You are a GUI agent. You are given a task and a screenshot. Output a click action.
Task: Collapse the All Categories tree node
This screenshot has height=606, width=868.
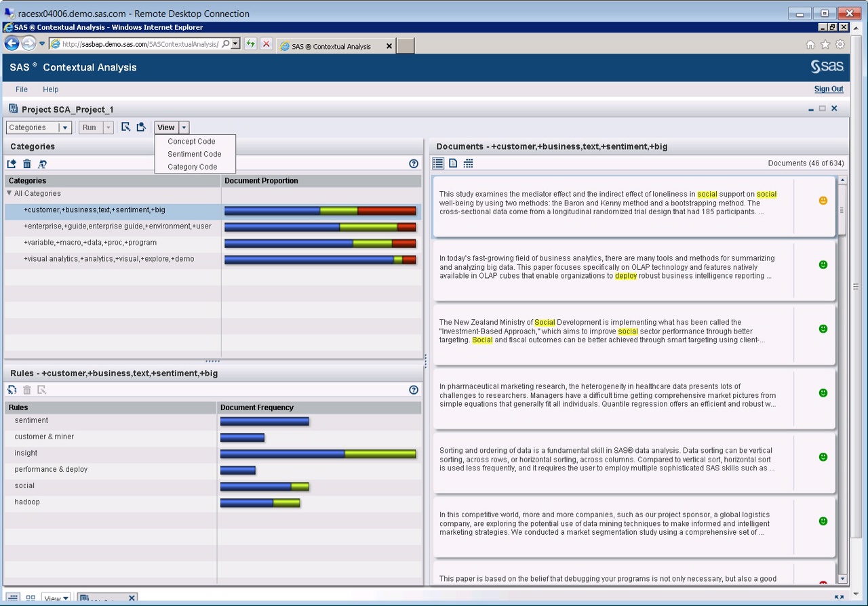pyautogui.click(x=9, y=193)
